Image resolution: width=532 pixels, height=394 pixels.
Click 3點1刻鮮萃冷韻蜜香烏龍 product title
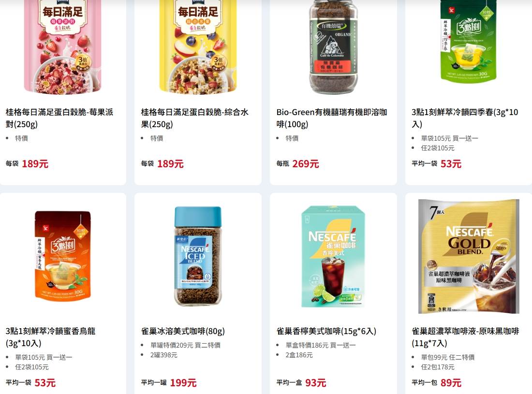[51, 336]
